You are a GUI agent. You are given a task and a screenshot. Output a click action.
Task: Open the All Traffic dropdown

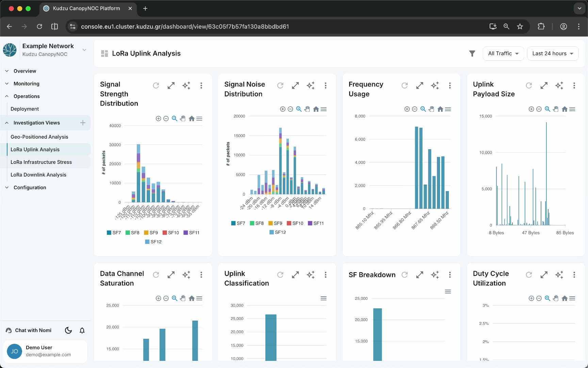pos(503,53)
